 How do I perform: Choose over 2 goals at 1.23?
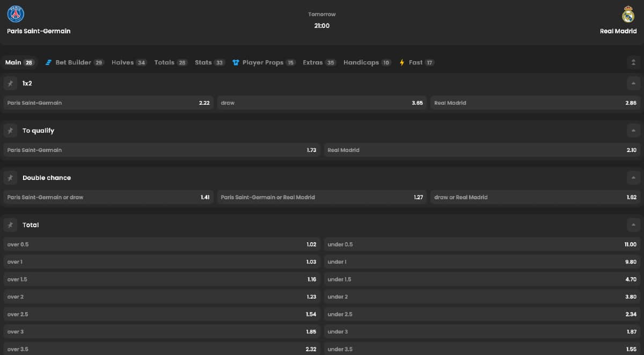pos(162,296)
